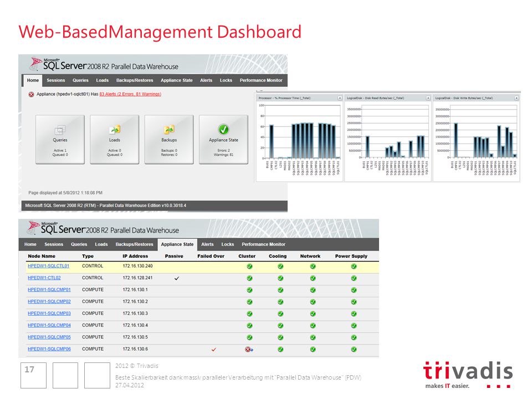Screen dimensions: 532x399
Task: Click the Failed Over column header
Action: (x=211, y=256)
